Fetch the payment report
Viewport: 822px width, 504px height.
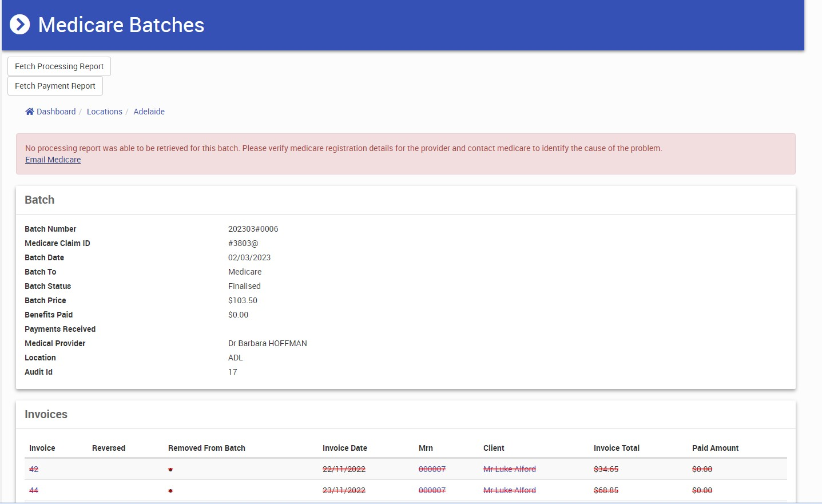(55, 86)
